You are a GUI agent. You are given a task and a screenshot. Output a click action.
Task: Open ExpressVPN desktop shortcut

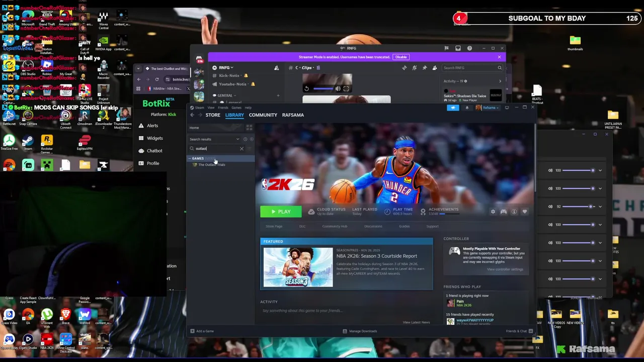(85, 142)
